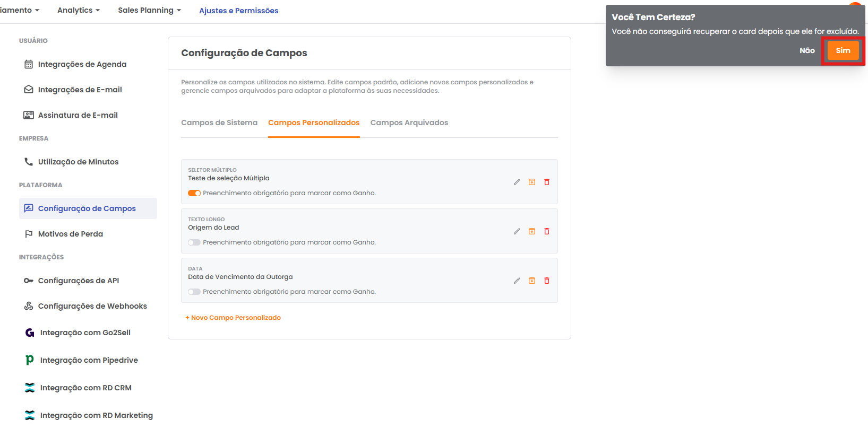Cancel deletion by clicking 'Não'
Screen dimensions: 868x428
coord(807,50)
